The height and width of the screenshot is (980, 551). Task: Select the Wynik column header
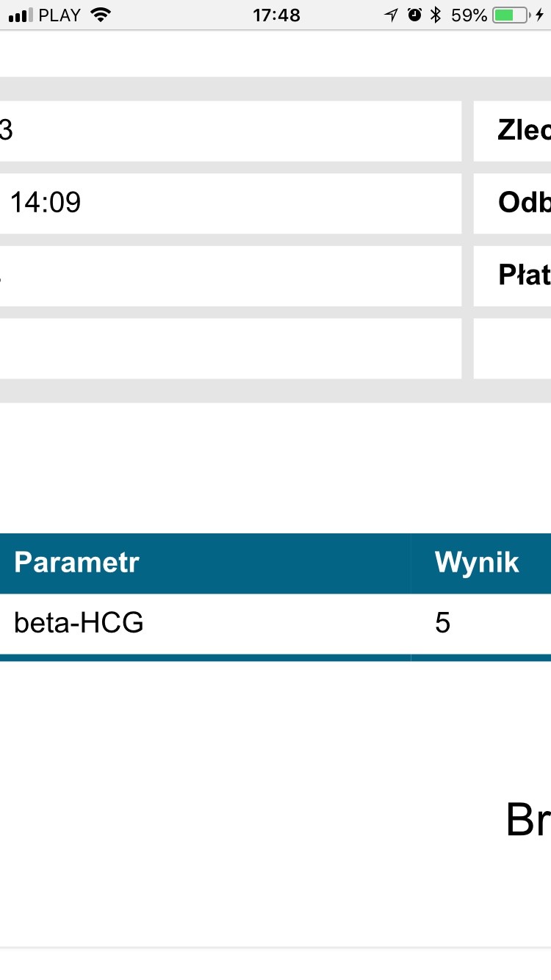[x=477, y=563]
